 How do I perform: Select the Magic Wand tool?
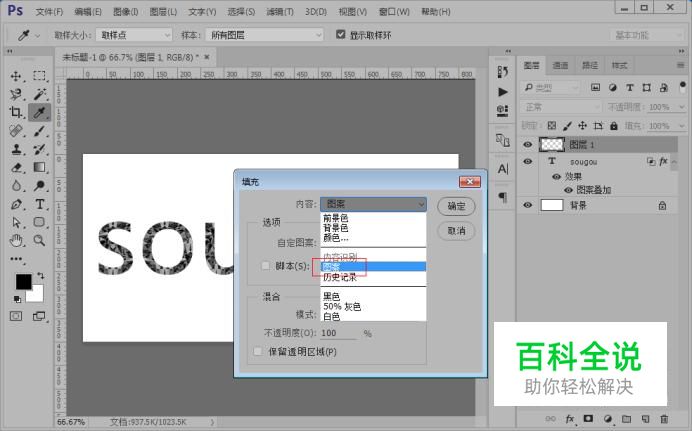(39, 94)
